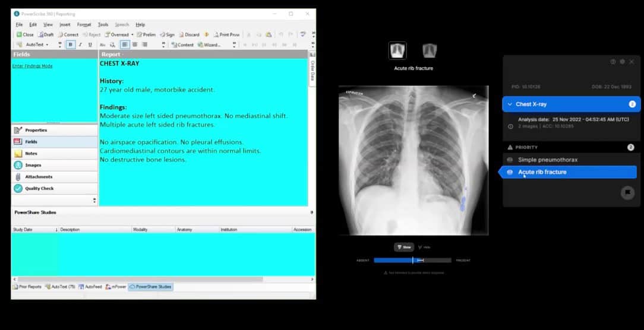Open Print Preview from the toolbar
This screenshot has height=330, width=644.
pos(226,34)
